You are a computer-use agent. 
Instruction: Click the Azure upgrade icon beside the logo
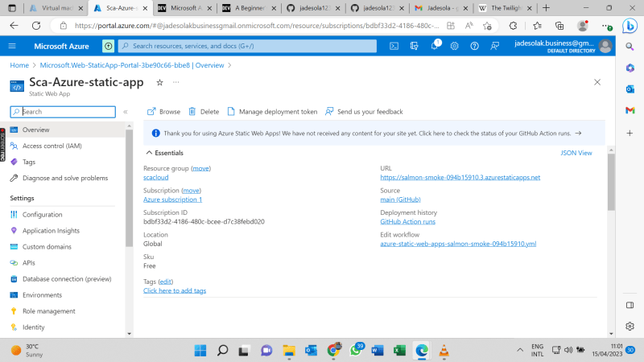click(x=108, y=46)
